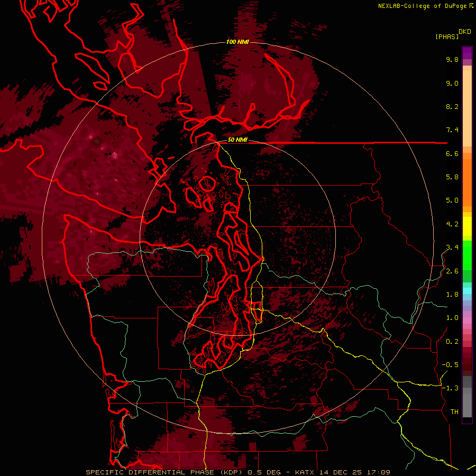The height and width of the screenshot is (476, 476).
Task: Click the -0.5 legend value
Action: tap(450, 365)
